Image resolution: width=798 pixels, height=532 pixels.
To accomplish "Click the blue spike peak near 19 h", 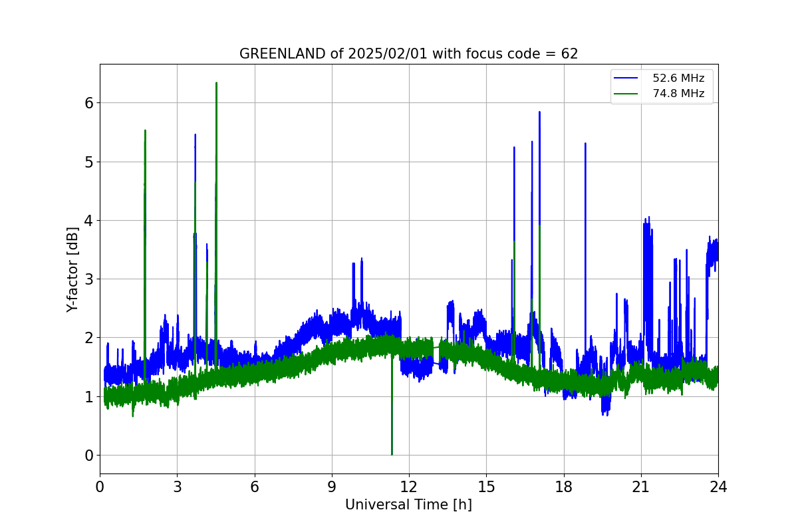I will click(x=585, y=144).
